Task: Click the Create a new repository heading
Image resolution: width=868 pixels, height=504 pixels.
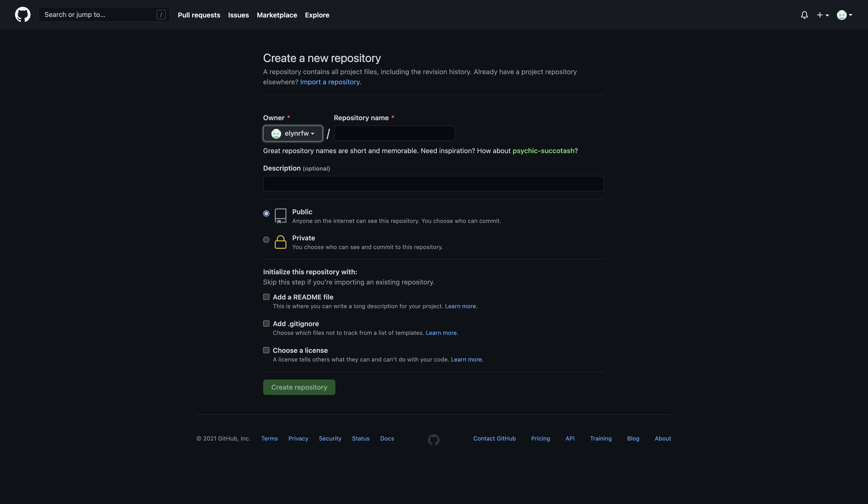Action: [x=322, y=58]
